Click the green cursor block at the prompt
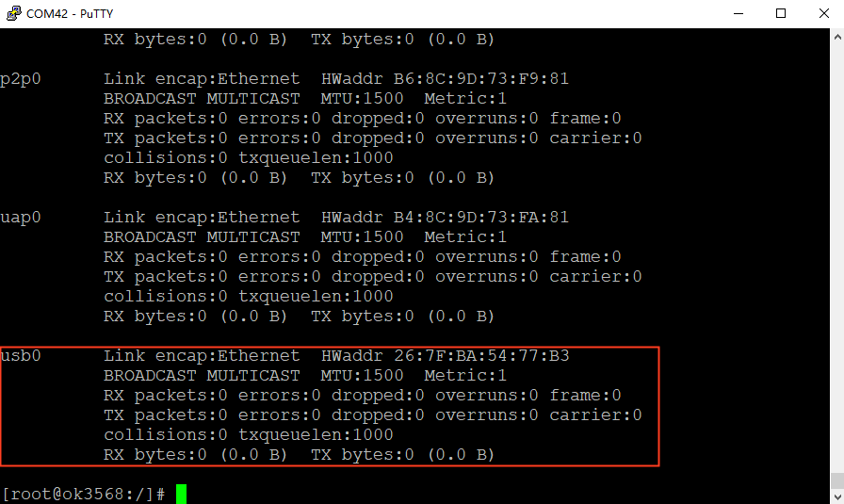844x504 pixels. coord(181,494)
